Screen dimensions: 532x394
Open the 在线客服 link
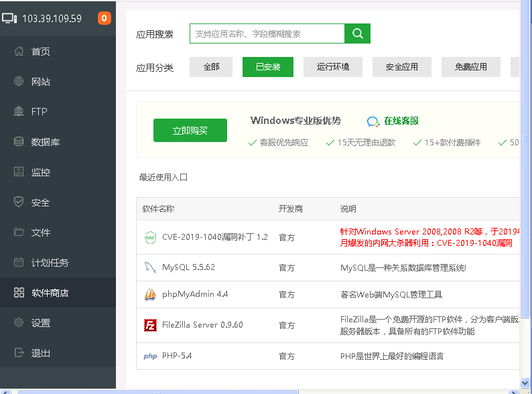coord(401,121)
